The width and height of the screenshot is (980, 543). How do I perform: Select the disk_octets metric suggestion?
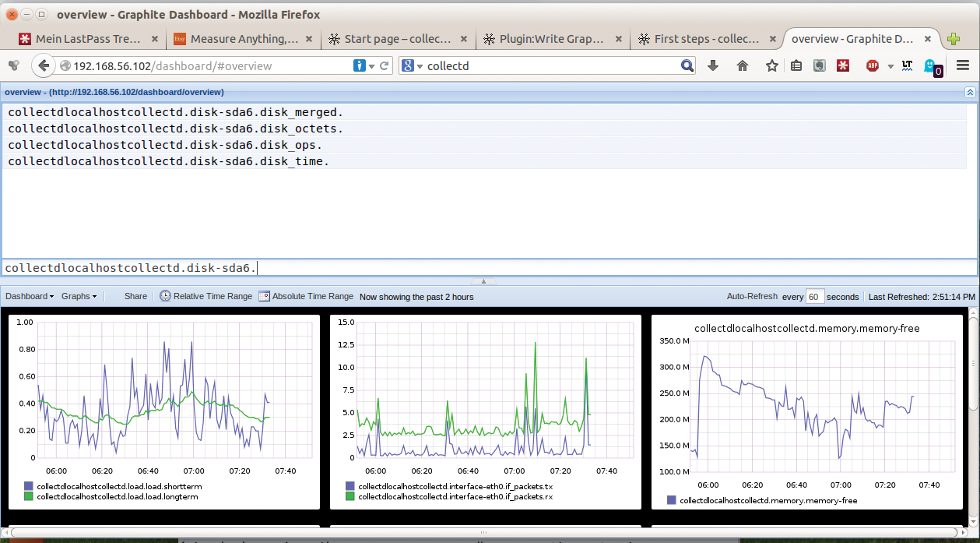[x=173, y=129]
